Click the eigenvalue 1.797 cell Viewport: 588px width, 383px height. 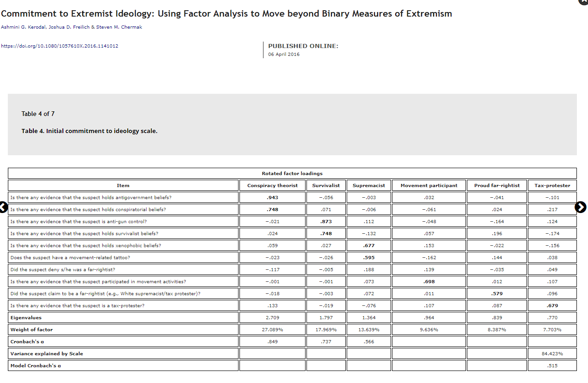[326, 317]
